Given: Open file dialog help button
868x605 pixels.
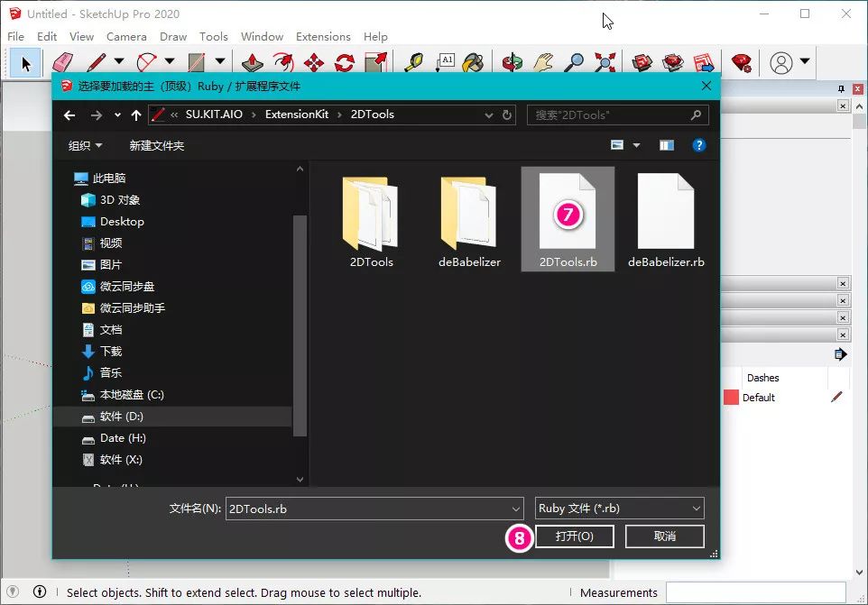Looking at the screenshot, I should (x=699, y=145).
